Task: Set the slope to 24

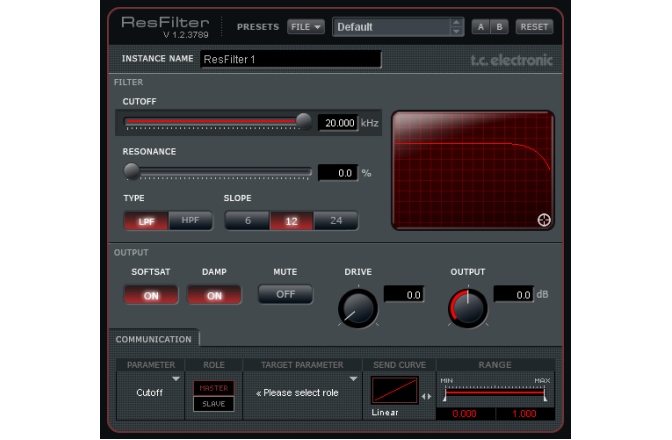Action: coord(336,221)
